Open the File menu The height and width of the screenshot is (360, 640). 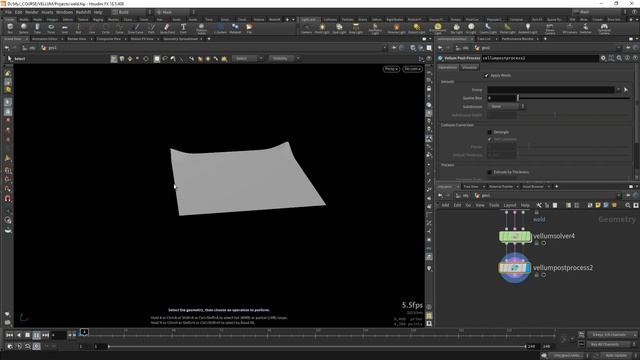[x=8, y=12]
